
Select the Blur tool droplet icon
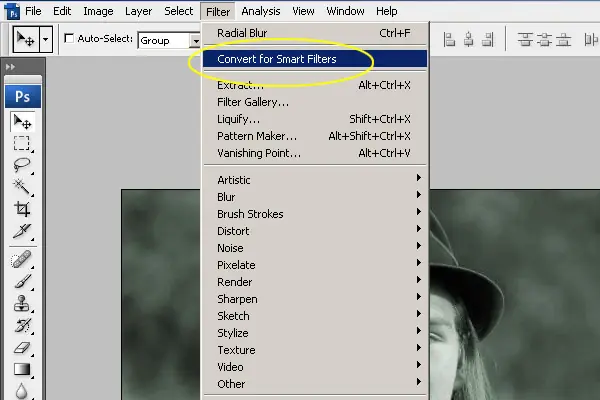click(22, 391)
